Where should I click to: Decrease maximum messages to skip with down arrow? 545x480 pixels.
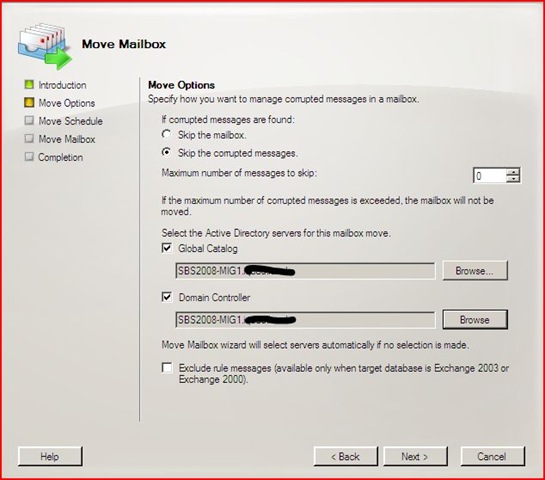click(513, 179)
